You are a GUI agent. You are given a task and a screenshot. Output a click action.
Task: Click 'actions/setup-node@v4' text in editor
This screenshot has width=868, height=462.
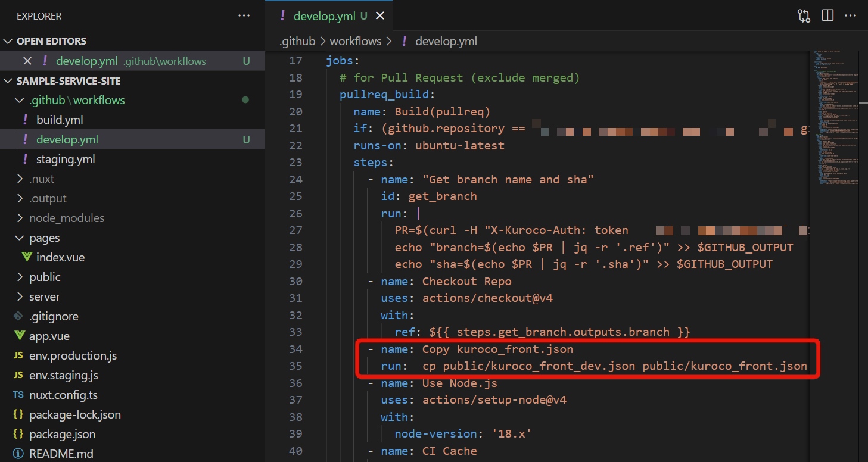tap(494, 399)
